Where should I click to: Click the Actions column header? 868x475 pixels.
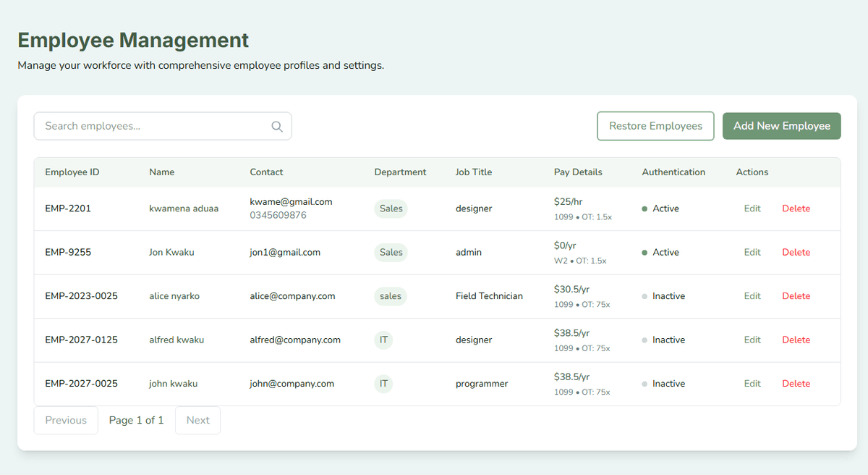[x=752, y=172]
